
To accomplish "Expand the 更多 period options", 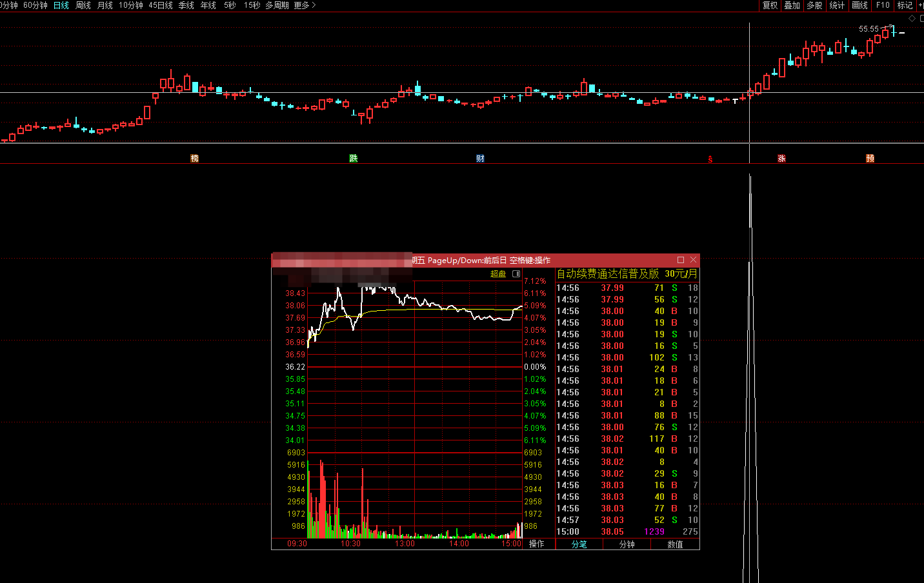I will coord(305,5).
